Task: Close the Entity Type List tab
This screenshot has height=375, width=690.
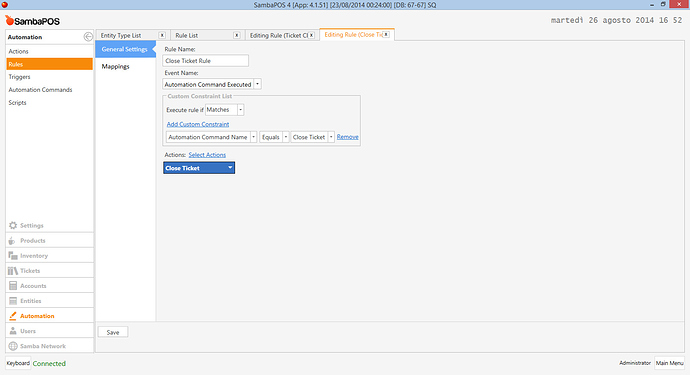Action: pyautogui.click(x=162, y=35)
